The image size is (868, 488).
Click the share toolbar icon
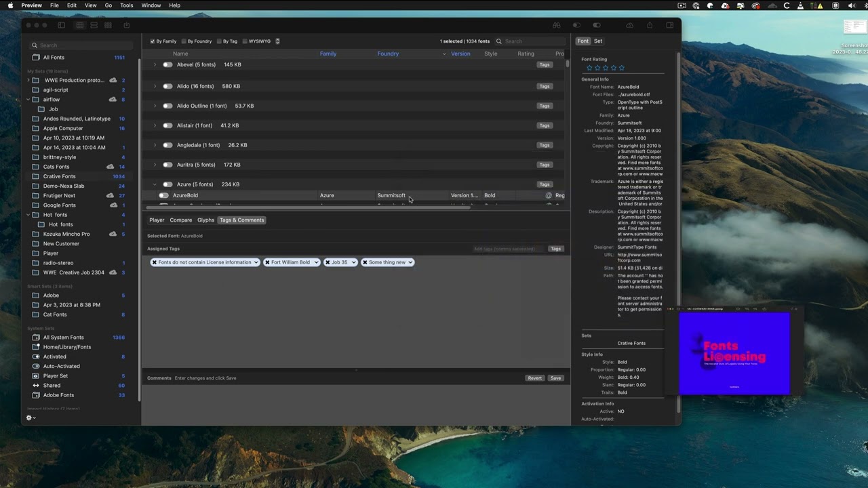tap(650, 25)
